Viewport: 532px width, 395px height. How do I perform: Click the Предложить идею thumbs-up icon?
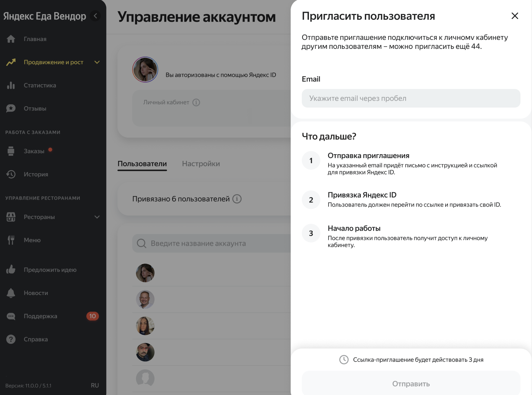tap(11, 269)
